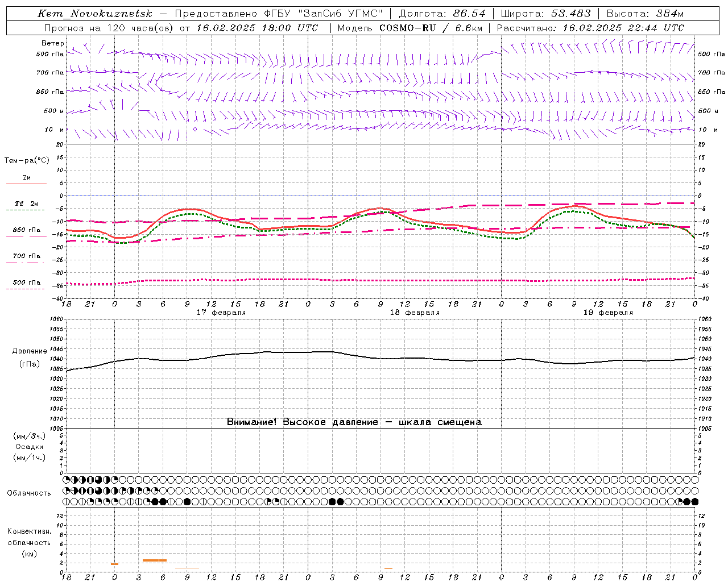Click the grid resolution 6.6км text

tap(469, 28)
